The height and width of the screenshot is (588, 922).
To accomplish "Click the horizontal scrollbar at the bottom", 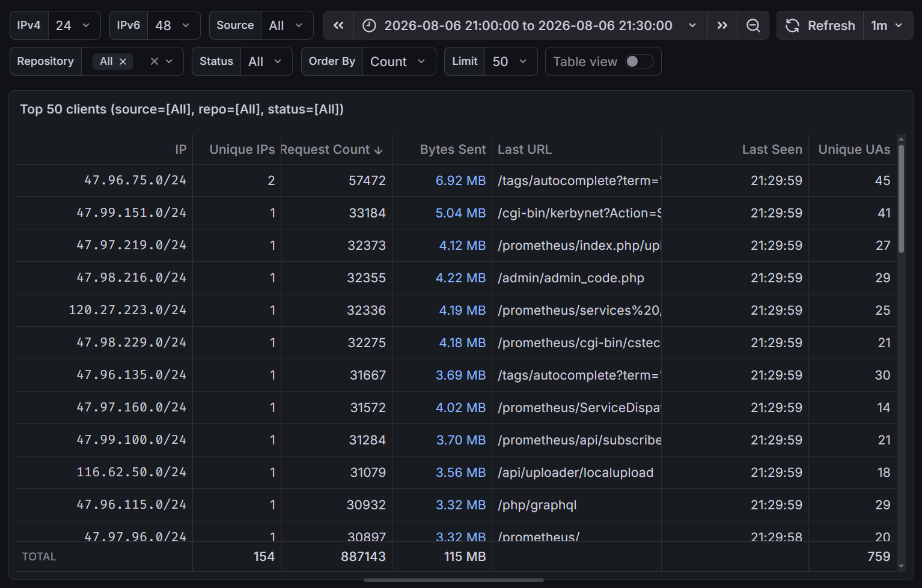I will pos(454,580).
